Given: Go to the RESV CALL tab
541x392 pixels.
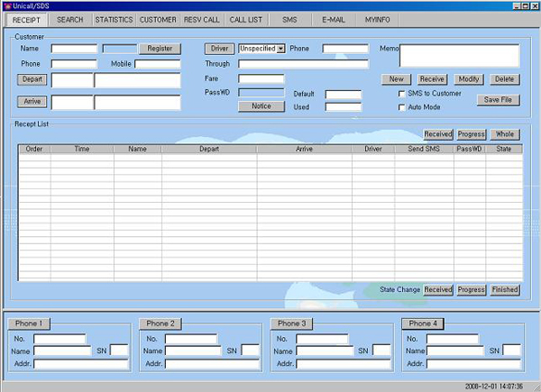Looking at the screenshot, I should (x=202, y=19).
